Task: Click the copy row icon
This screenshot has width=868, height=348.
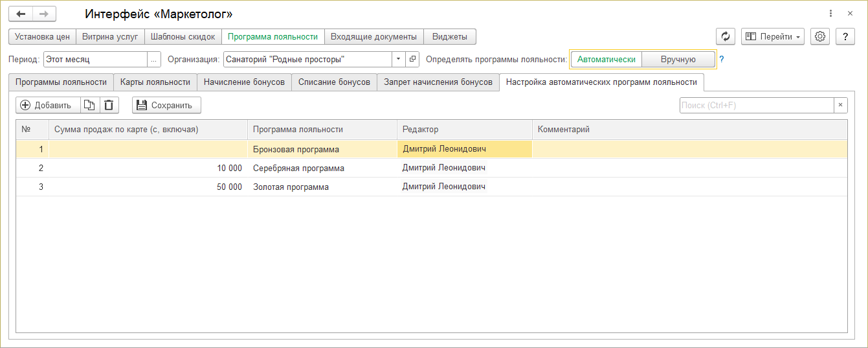Action: [90, 105]
